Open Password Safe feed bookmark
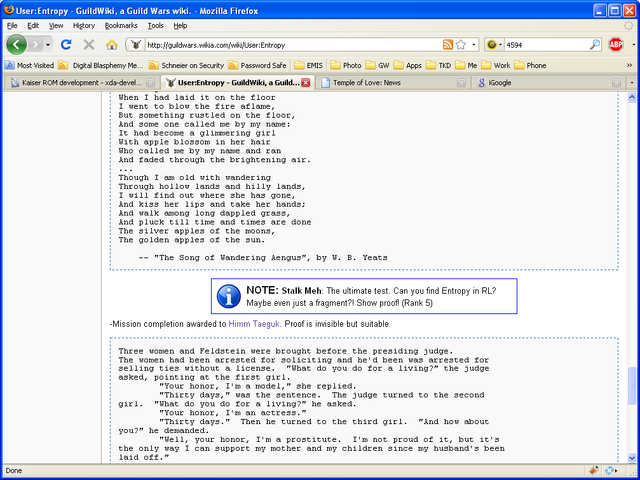The height and width of the screenshot is (480, 640). click(258, 65)
